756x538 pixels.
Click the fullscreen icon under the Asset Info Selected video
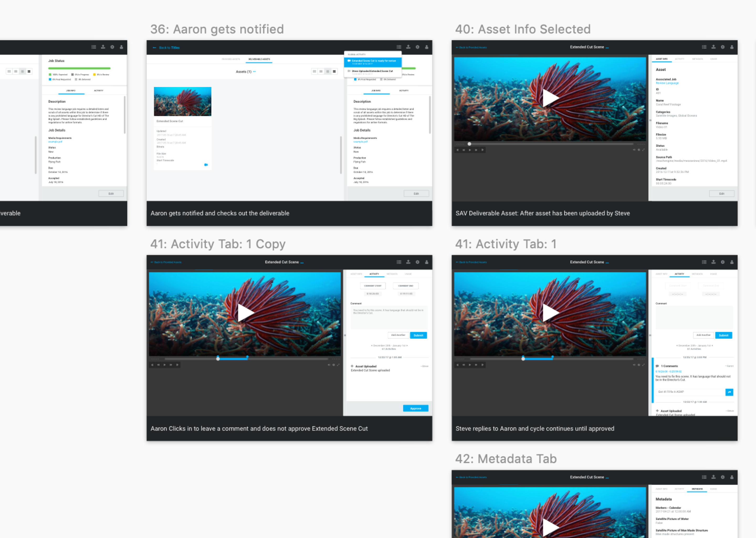coord(643,150)
